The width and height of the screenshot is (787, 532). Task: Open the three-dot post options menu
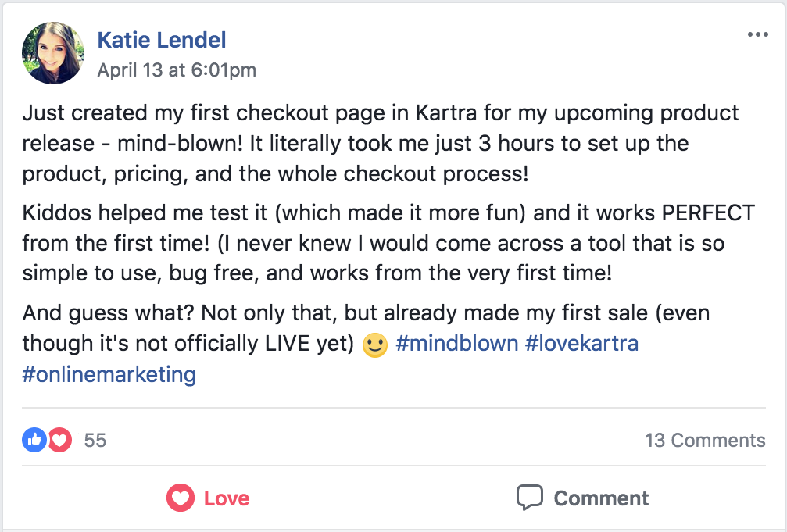(x=757, y=35)
